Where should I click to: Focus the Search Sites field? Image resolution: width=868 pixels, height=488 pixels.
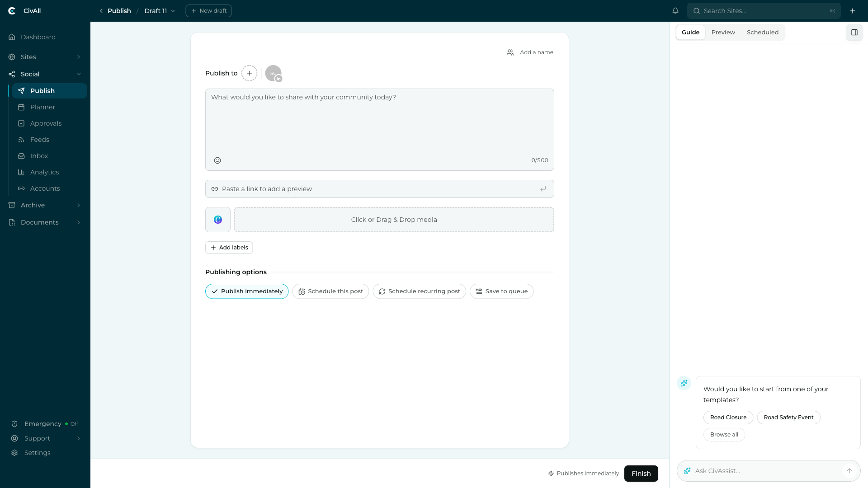pyautogui.click(x=764, y=11)
